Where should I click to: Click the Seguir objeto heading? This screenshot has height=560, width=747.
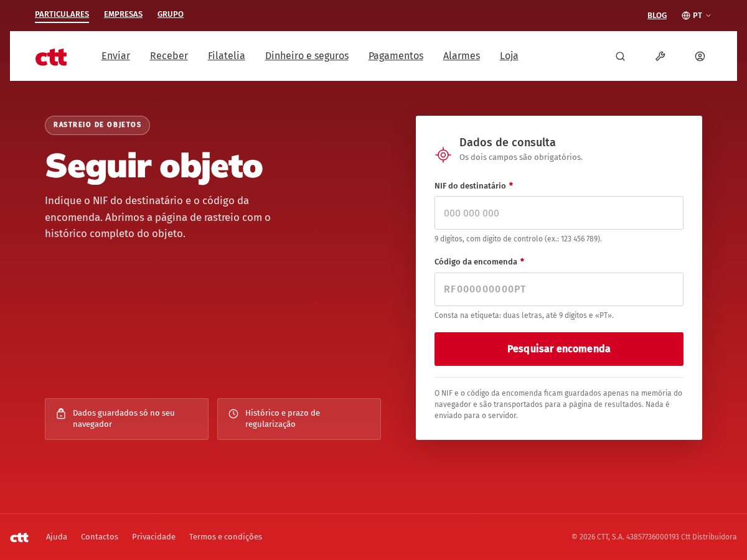click(154, 167)
